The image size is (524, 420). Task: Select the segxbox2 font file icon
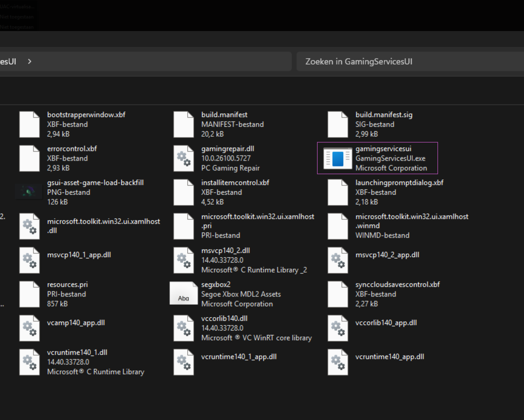click(184, 294)
